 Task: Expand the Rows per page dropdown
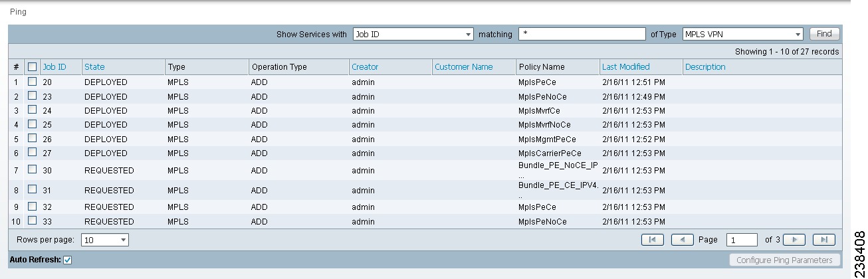tap(104, 240)
